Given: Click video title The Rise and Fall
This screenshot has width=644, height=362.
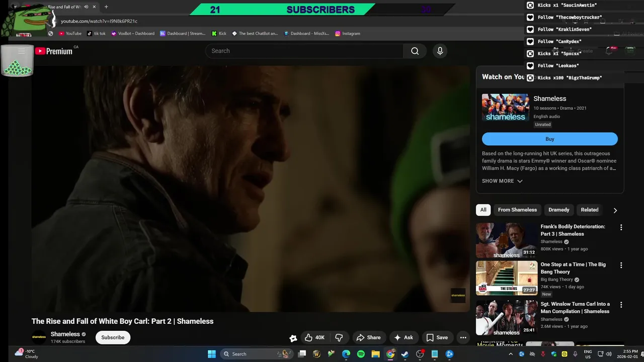Looking at the screenshot, I should [x=122, y=321].
